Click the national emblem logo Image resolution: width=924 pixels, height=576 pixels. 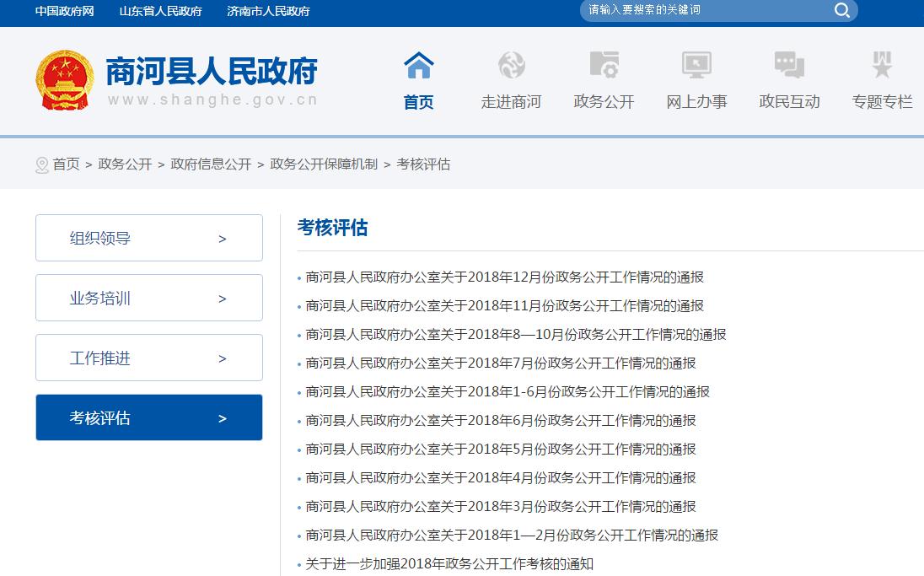point(65,81)
